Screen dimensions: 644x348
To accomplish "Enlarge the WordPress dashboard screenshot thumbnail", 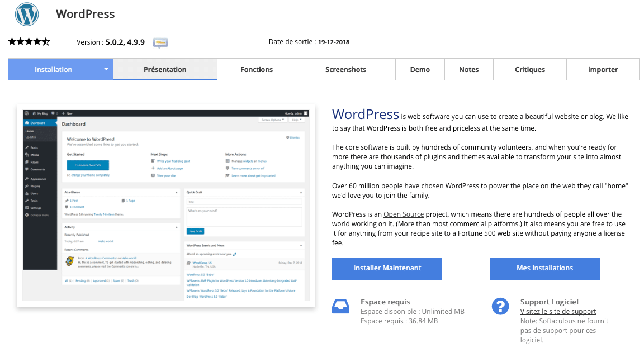I will click(166, 205).
